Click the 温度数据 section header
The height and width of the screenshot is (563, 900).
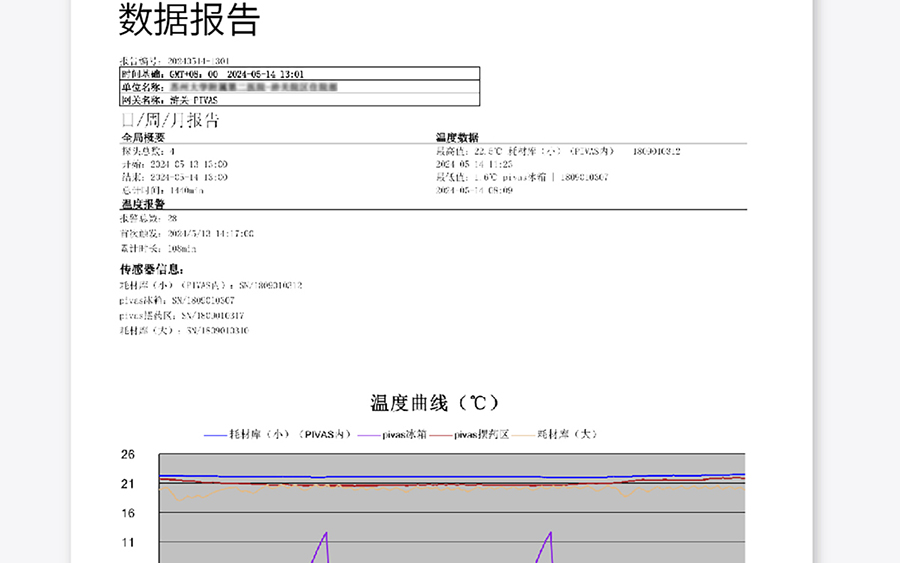click(x=457, y=137)
